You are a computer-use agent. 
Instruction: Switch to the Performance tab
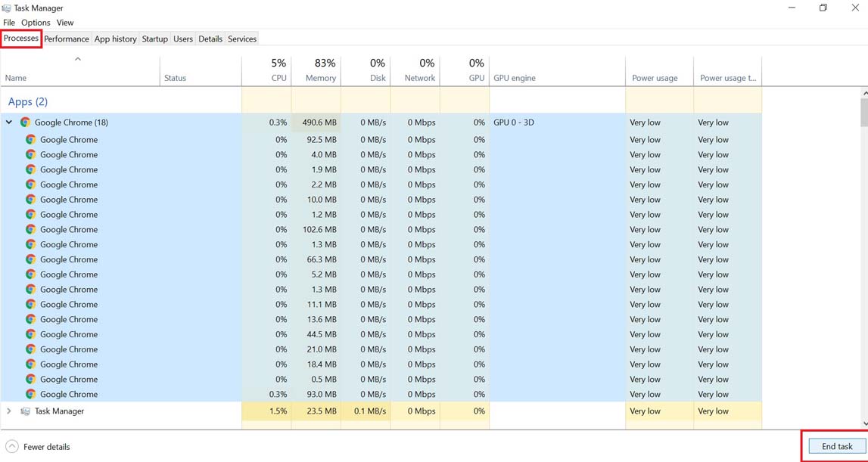67,39
